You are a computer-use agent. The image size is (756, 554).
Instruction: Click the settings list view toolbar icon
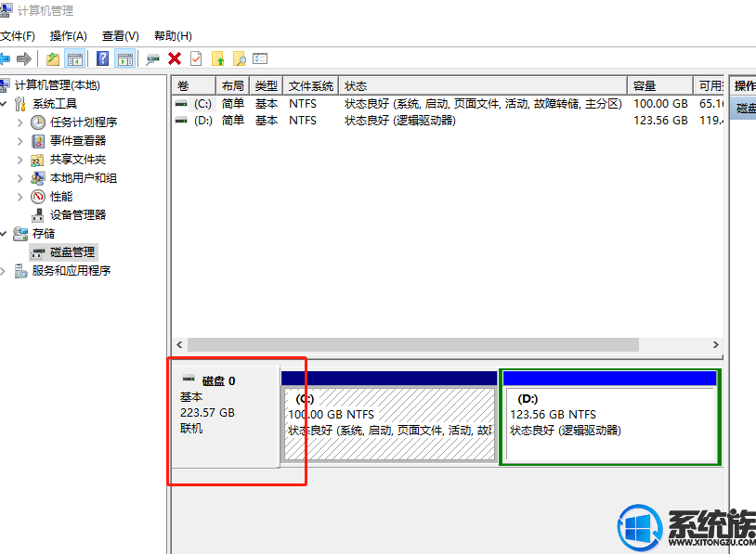tap(260, 58)
